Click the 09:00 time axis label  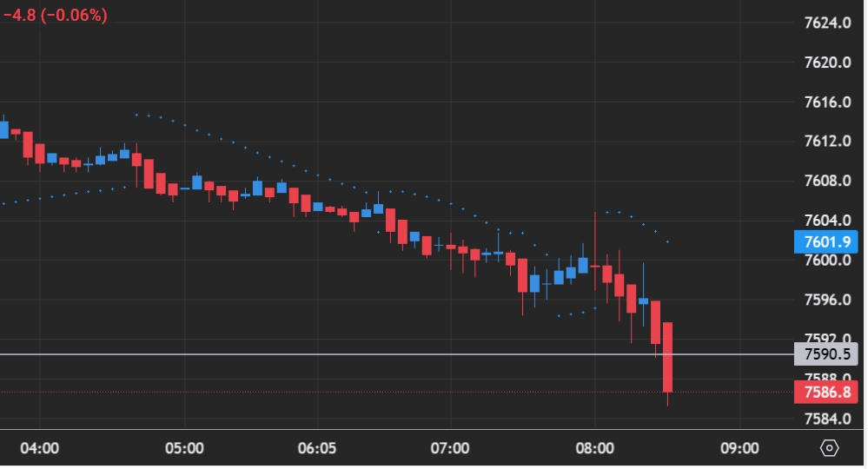tap(739, 448)
